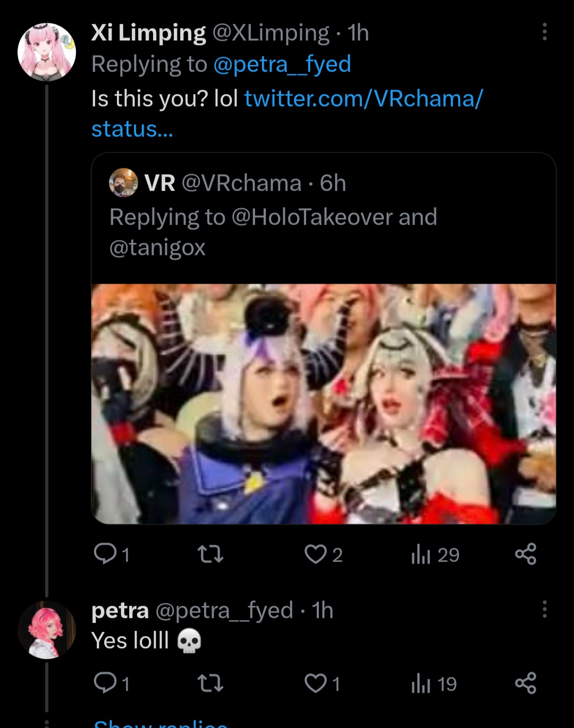This screenshot has width=574, height=728.
Task: Open petra's profile avatar
Action: point(47,630)
